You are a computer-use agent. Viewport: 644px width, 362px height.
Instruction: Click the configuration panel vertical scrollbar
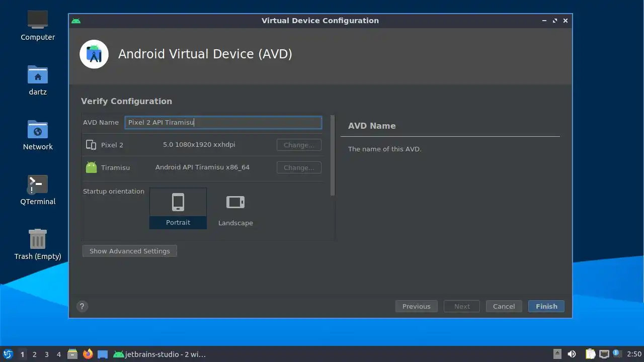pyautogui.click(x=332, y=156)
